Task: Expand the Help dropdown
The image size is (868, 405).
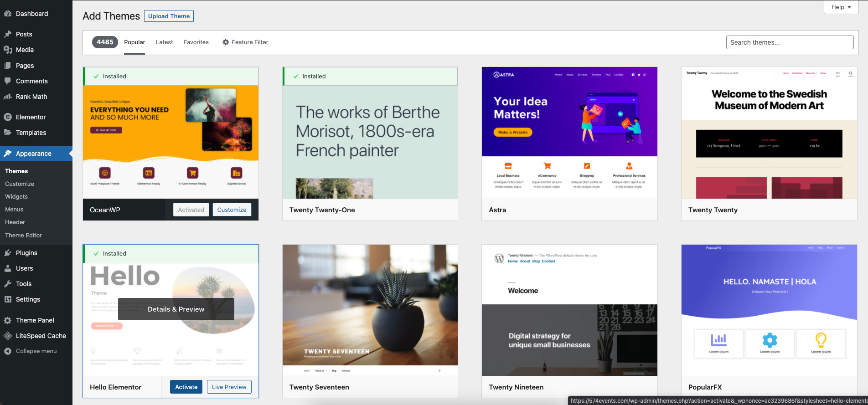Action: pos(841,7)
